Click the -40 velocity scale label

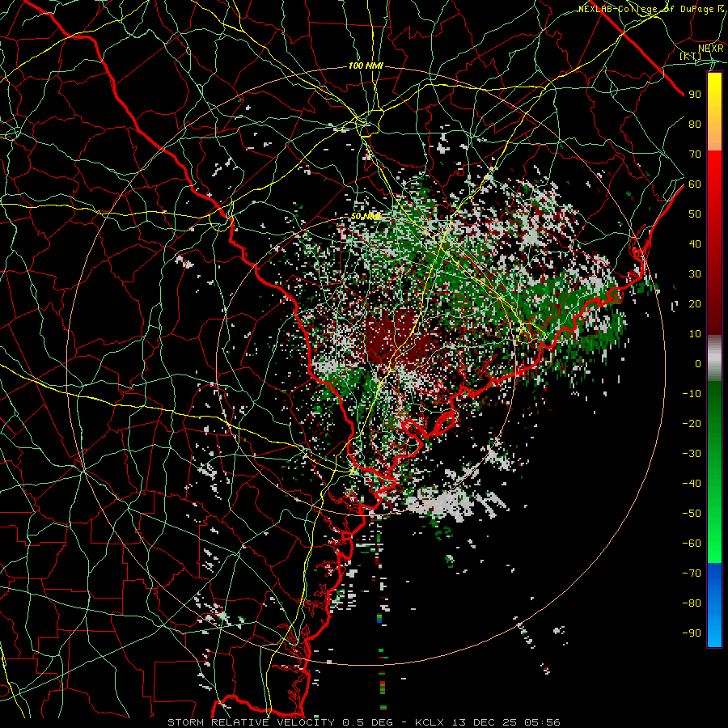tap(692, 484)
